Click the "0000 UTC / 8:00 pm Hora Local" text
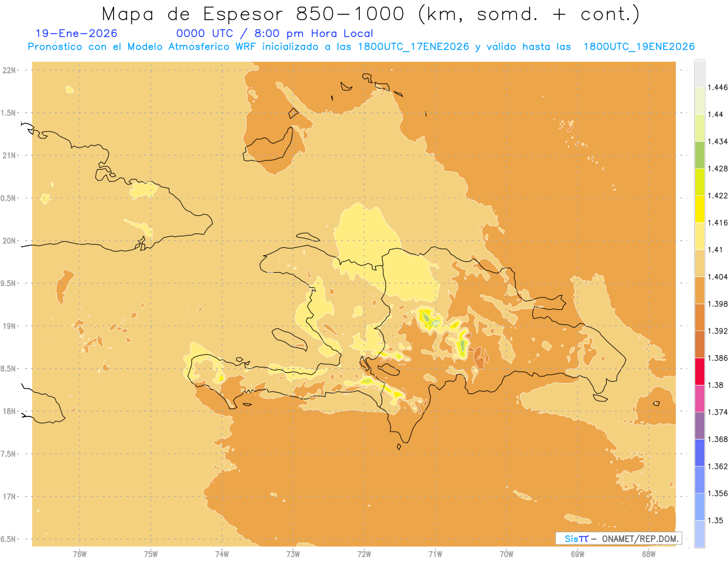 click(x=274, y=34)
